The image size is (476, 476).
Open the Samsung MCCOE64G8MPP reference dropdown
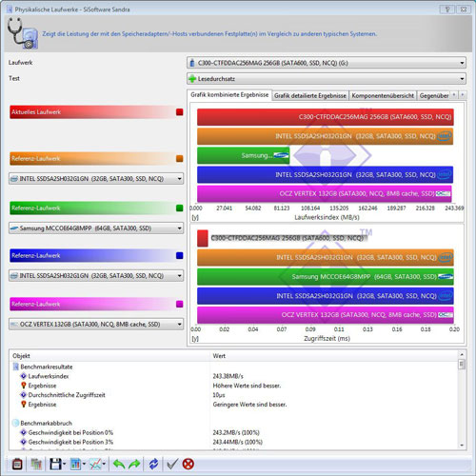[x=96, y=228]
